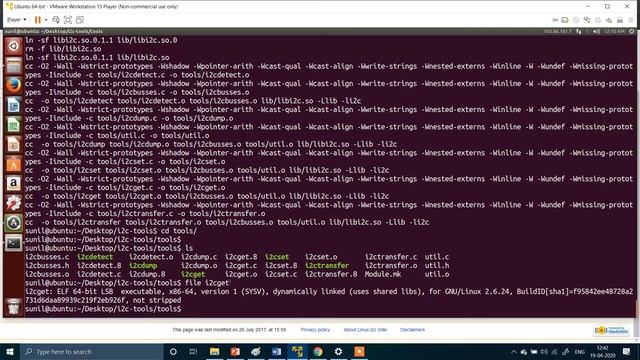Image resolution: width=640 pixels, height=360 pixels.
Task: Switch to Word in taskbar
Action: pos(276,351)
